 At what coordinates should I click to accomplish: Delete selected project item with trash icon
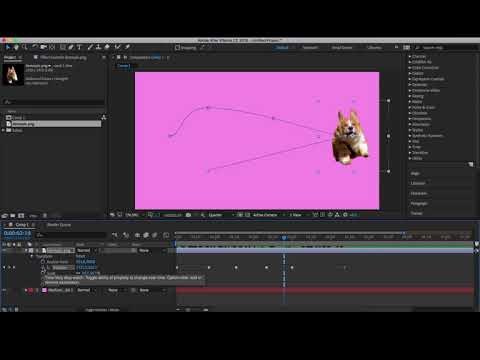45,216
